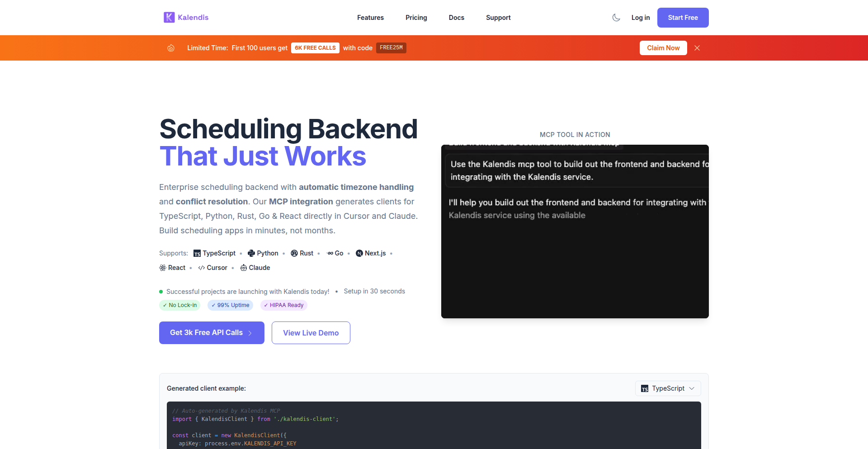Click Claim Now in the banner
The width and height of the screenshot is (868, 449).
point(663,47)
